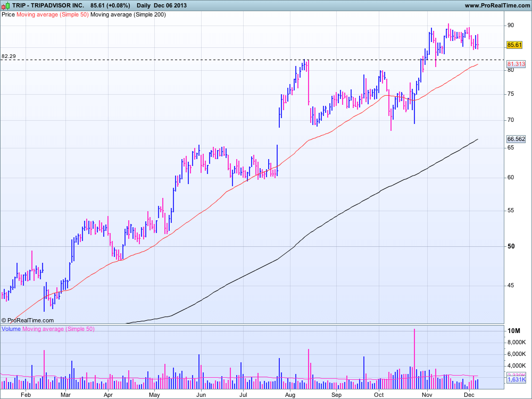Click the candlestick chart icon beside TRIP
The image size is (532, 399).
(5, 5)
